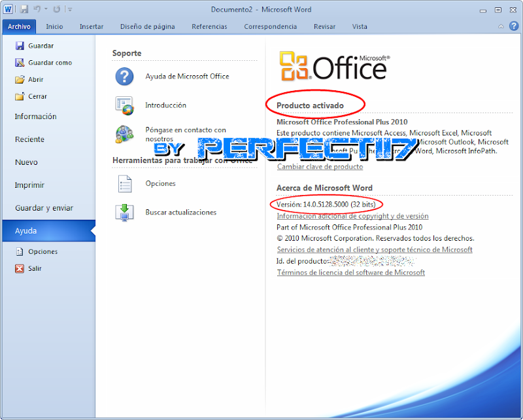Click the Abrir open folder icon
The image size is (523, 420).
coord(20,79)
